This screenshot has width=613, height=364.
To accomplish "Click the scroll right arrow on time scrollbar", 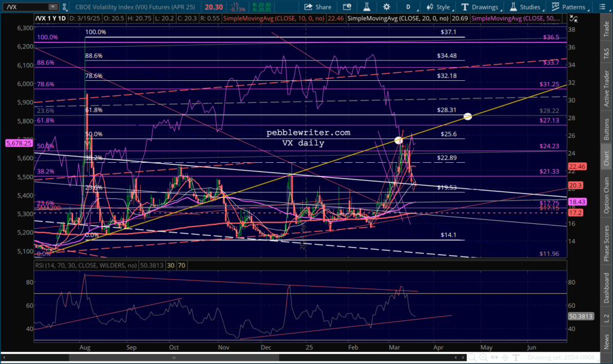I will point(463,357).
